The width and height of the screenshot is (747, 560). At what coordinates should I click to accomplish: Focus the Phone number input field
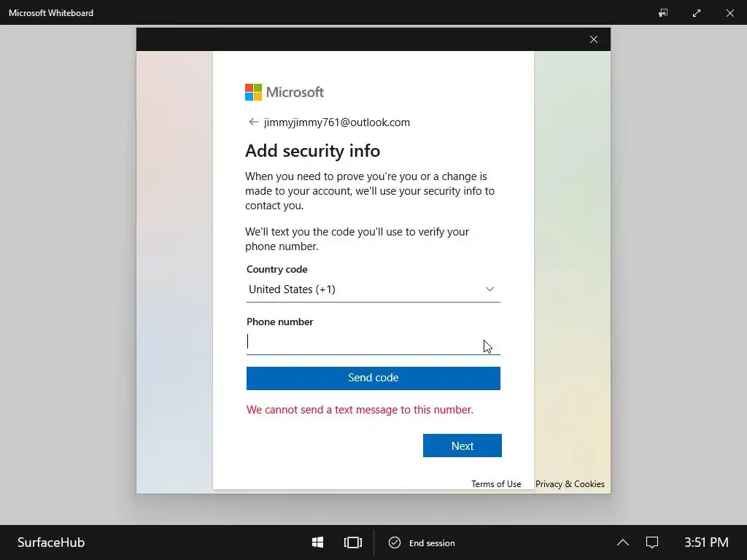[373, 342]
